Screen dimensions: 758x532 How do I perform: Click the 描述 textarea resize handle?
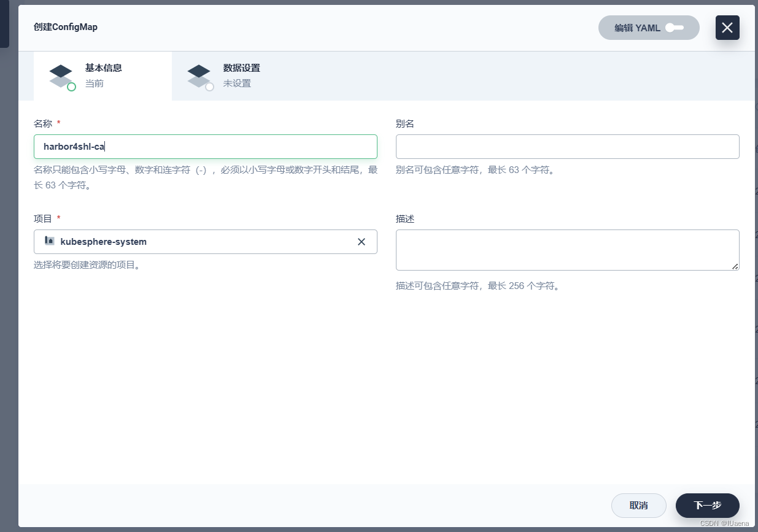tap(735, 266)
